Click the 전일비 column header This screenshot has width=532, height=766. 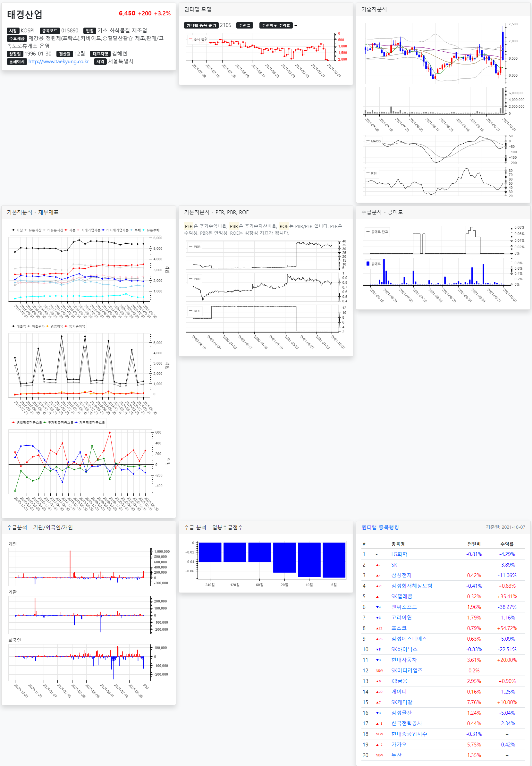pos(474,544)
